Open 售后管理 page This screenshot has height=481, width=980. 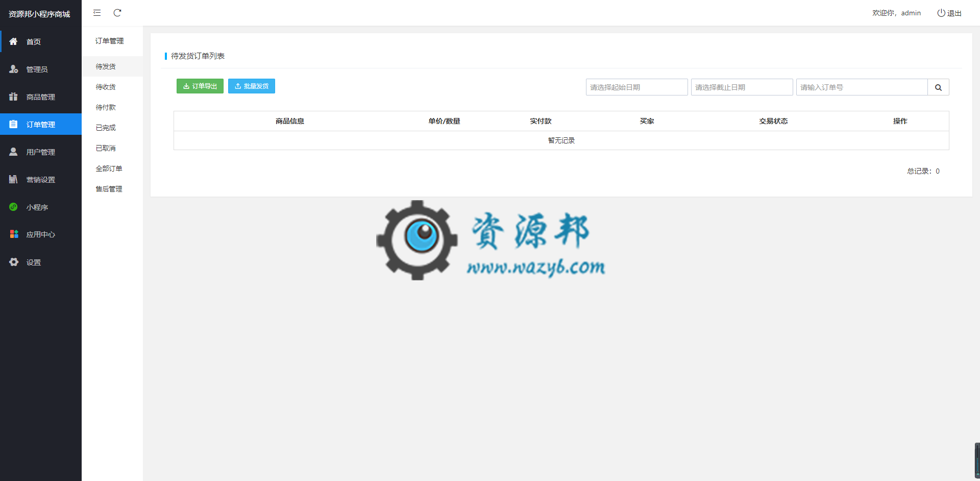[112, 189]
